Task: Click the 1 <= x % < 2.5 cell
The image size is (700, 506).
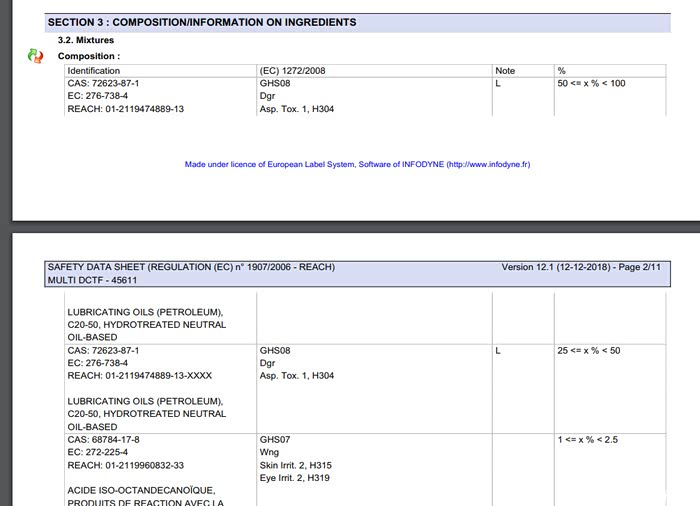Action: pyautogui.click(x=589, y=439)
